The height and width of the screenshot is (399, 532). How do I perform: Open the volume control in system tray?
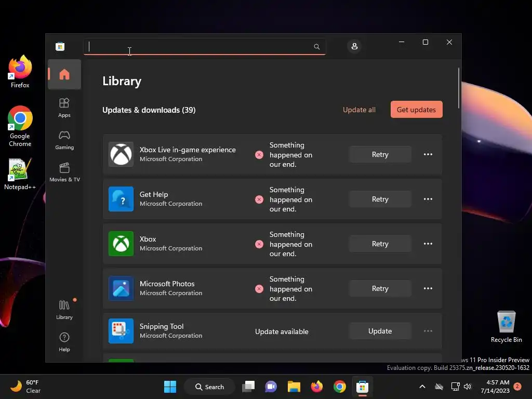click(468, 387)
